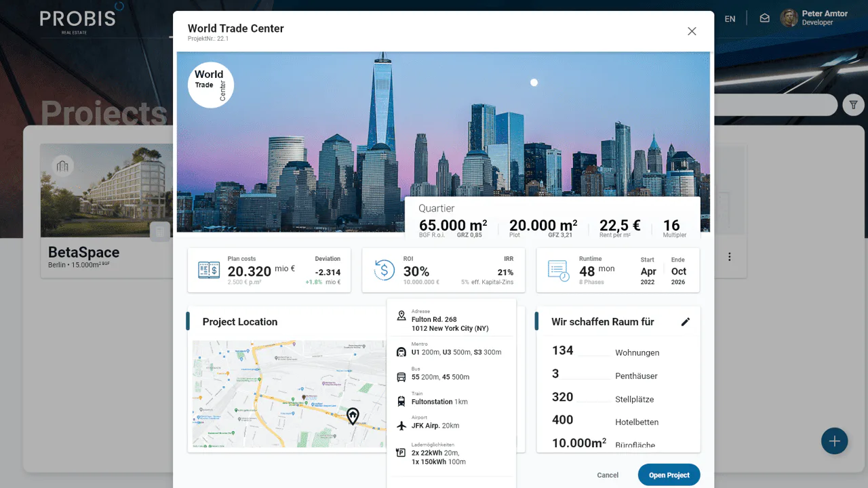Open the mail envelope icon in header

click(x=765, y=18)
